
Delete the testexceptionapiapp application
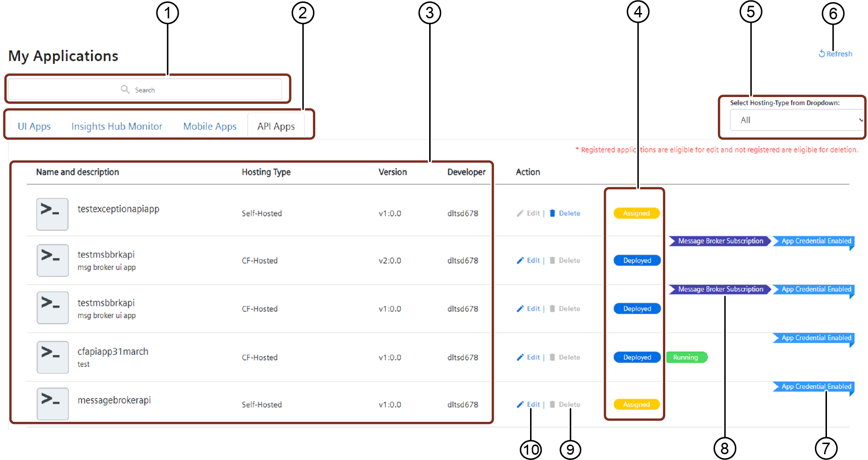(565, 213)
